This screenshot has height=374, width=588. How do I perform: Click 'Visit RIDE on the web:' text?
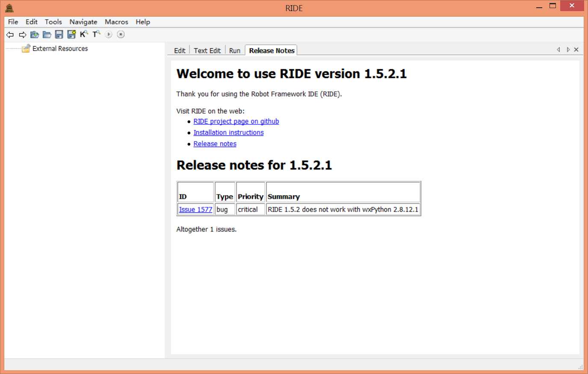[210, 111]
